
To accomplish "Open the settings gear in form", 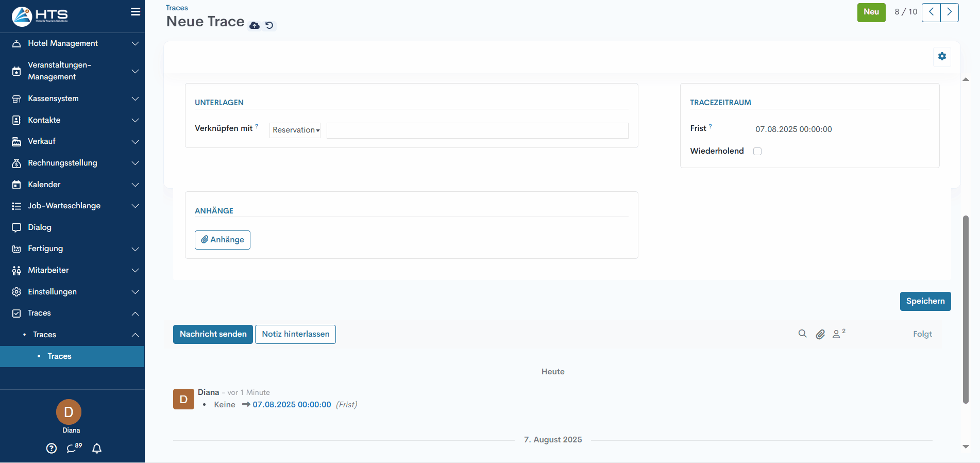I will (x=942, y=57).
